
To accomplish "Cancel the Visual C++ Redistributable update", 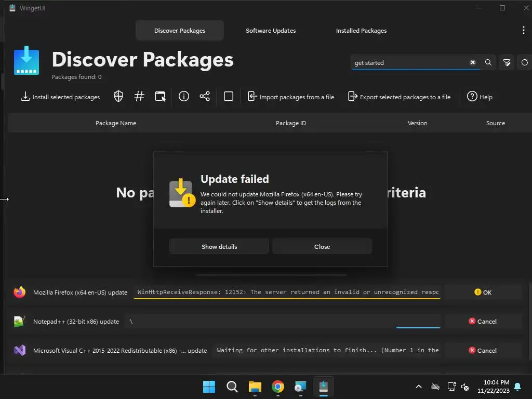I will pyautogui.click(x=483, y=351).
